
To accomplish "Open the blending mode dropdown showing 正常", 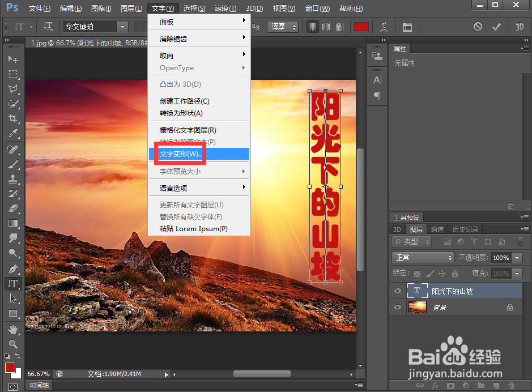I will [x=422, y=257].
